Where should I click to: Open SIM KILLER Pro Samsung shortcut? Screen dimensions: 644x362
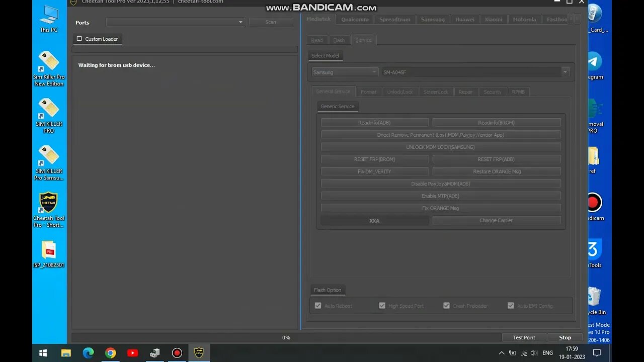(49, 163)
